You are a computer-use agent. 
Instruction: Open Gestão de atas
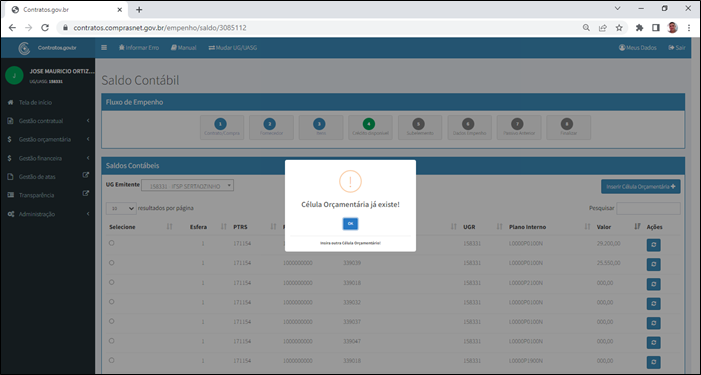[37, 177]
